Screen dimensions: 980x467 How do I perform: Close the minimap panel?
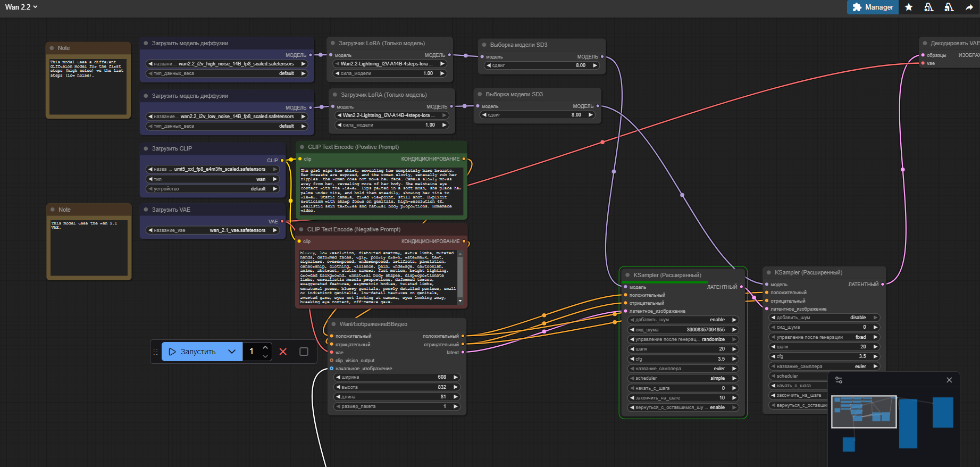[949, 380]
